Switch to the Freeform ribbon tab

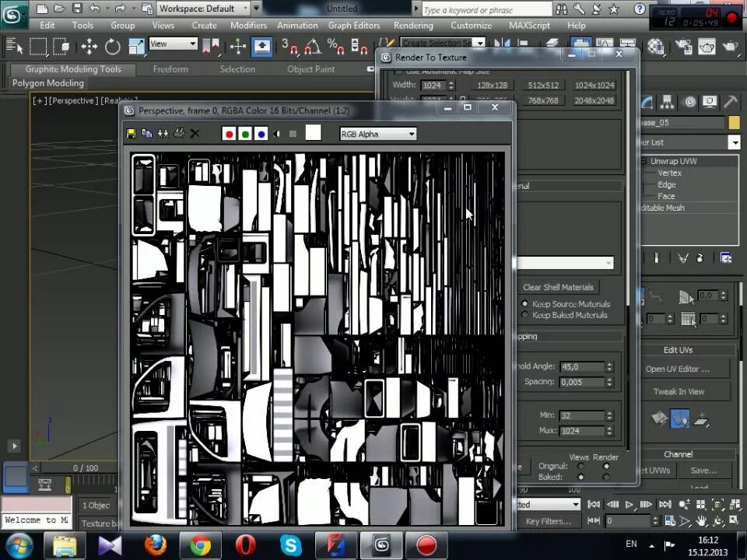(170, 69)
